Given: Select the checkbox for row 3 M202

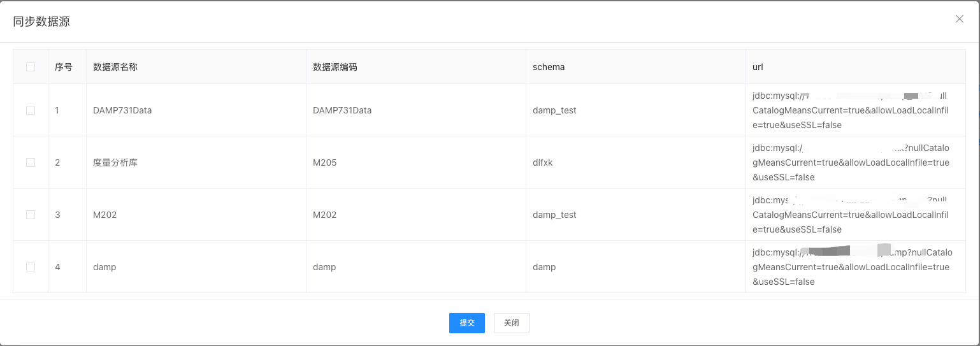Looking at the screenshot, I should tap(31, 215).
